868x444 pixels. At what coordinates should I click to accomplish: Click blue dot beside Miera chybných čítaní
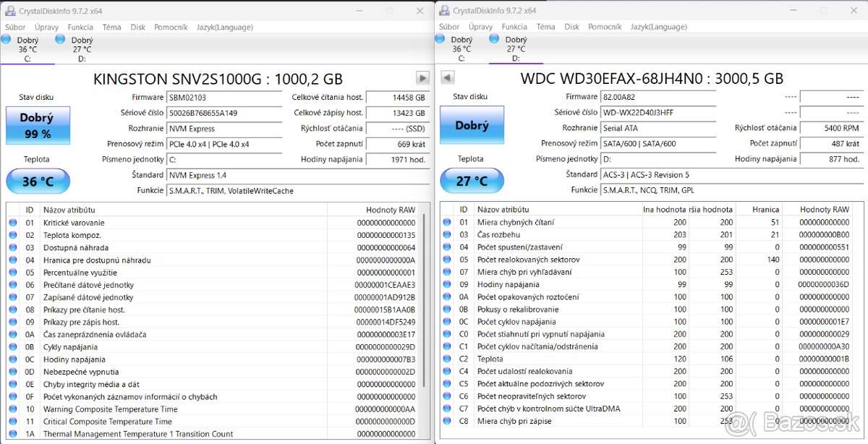pos(447,222)
